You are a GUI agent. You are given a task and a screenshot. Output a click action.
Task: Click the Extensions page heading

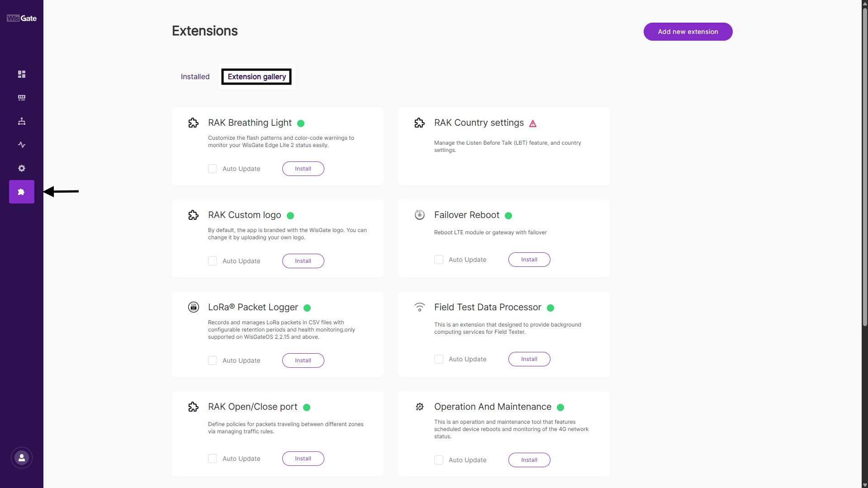tap(204, 31)
